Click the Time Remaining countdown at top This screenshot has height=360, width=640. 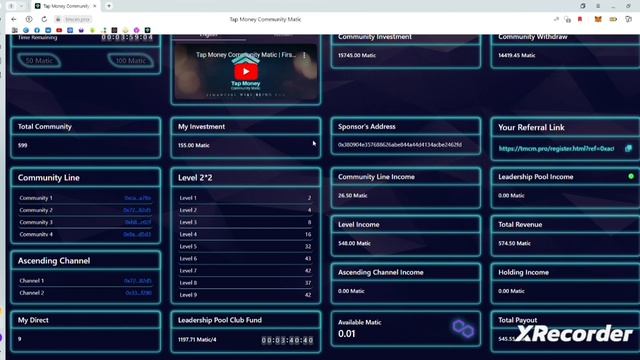(127, 38)
